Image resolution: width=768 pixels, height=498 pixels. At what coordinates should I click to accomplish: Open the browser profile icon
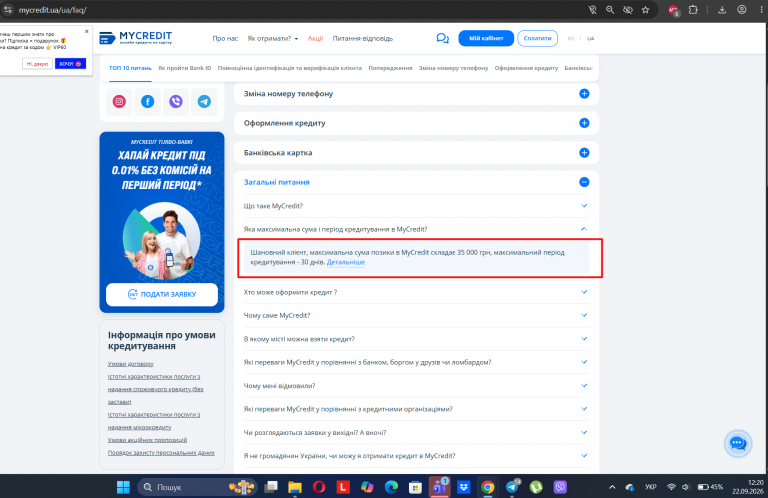[742, 10]
